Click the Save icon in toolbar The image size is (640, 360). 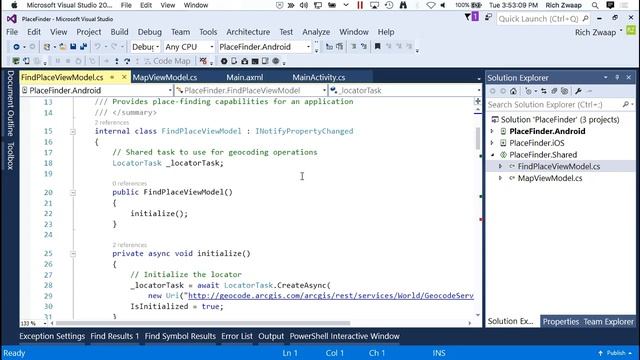[x=73, y=47]
